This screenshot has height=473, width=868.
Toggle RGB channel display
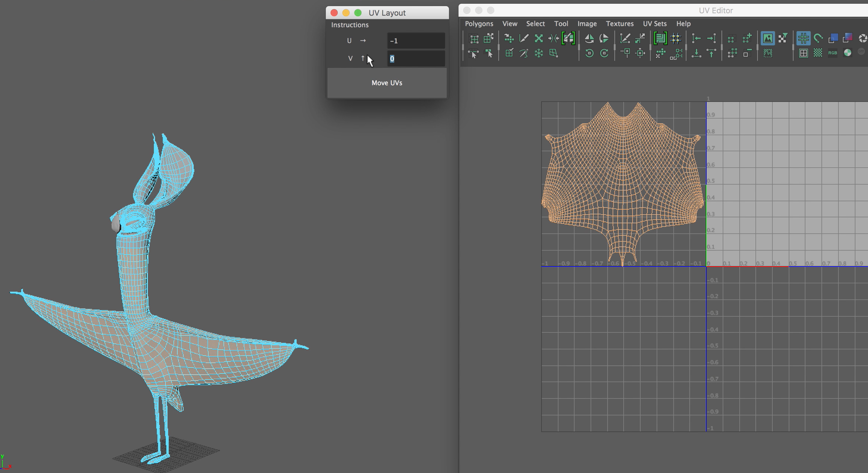[x=833, y=53]
